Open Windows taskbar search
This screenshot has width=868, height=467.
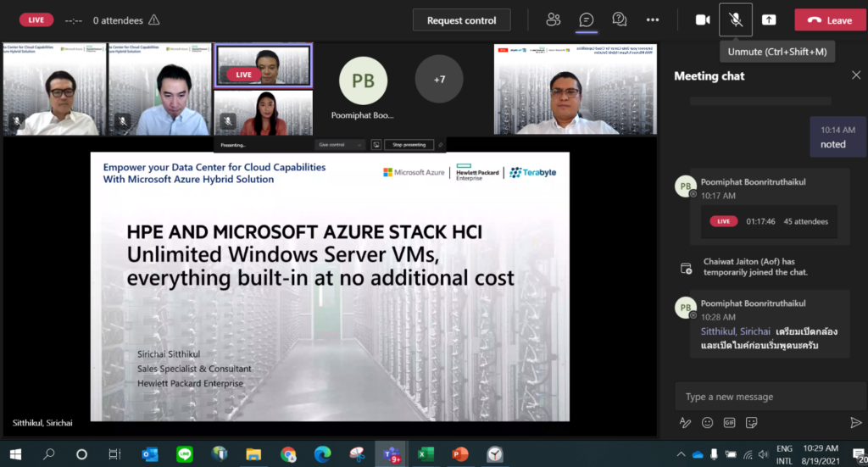click(x=48, y=454)
